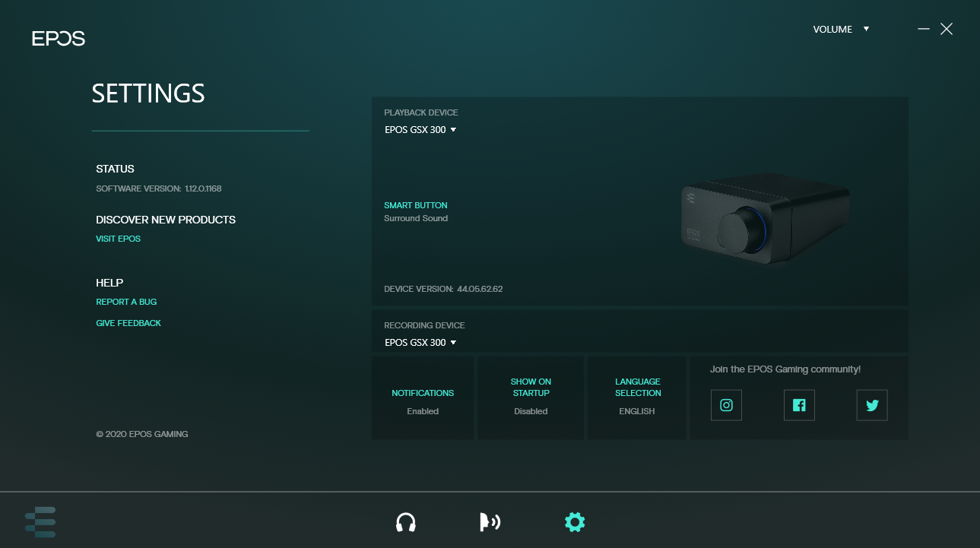980x548 pixels.
Task: Click the stacked bars menu icon
Action: click(x=40, y=522)
